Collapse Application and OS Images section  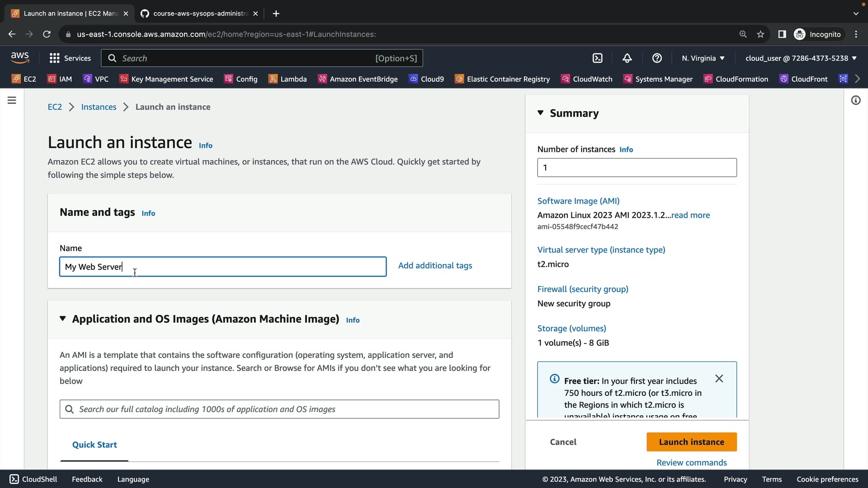pyautogui.click(x=63, y=319)
